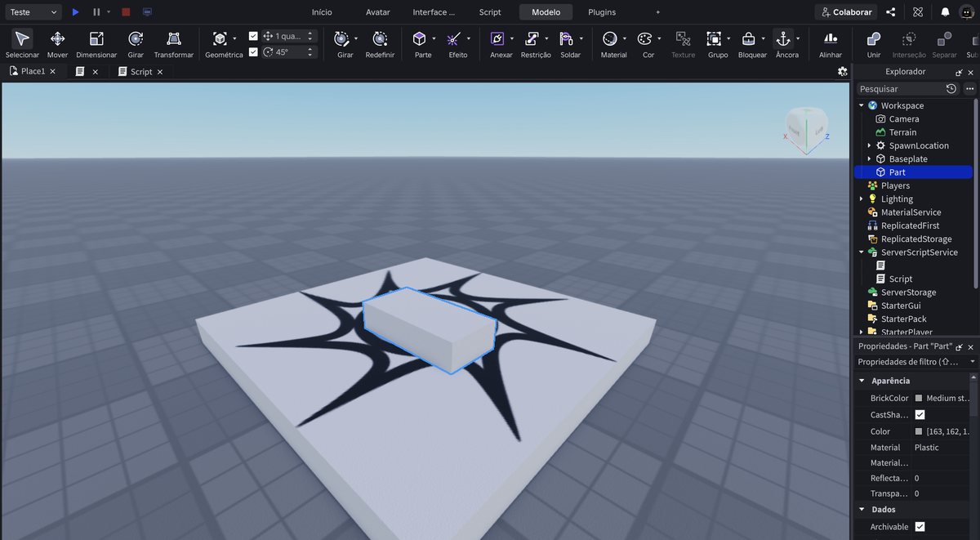This screenshot has width=980, height=540.
Task: Activate the Transformar tool
Action: point(173,39)
